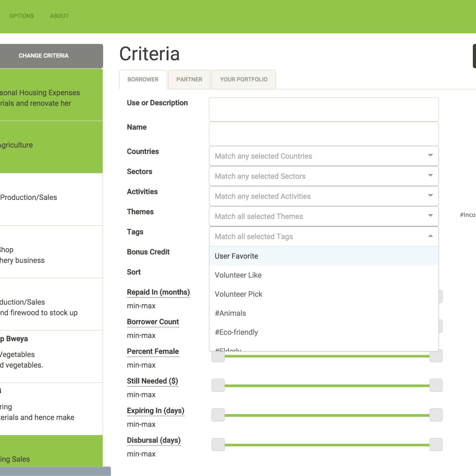Open the Activities dropdown list

430,196
